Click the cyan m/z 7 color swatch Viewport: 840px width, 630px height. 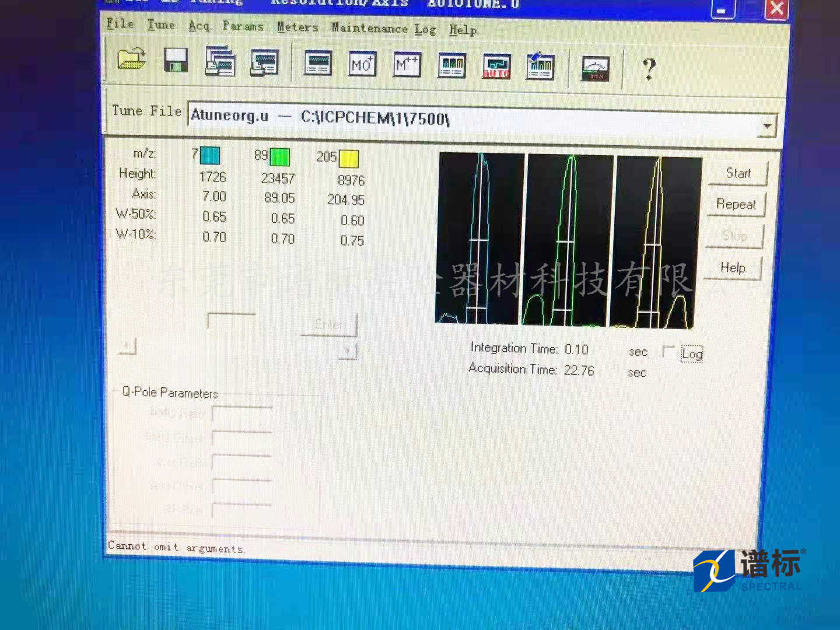click(x=210, y=156)
